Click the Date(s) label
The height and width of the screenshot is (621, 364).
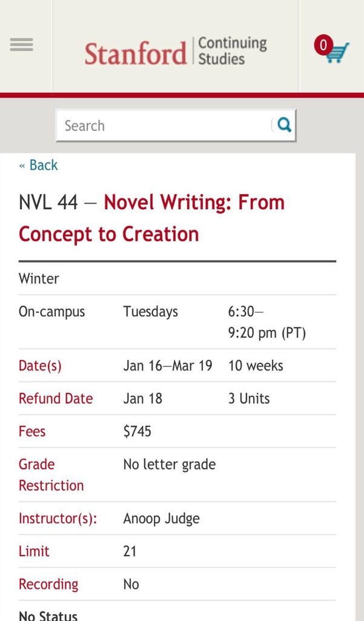click(x=40, y=366)
